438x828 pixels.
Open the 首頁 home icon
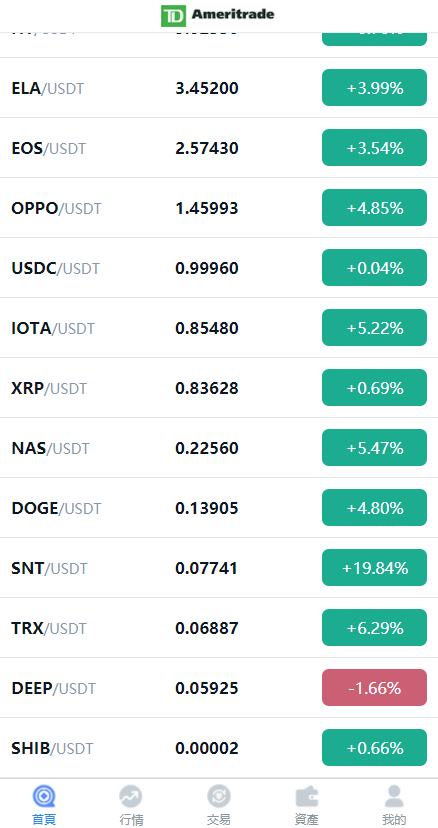(44, 796)
